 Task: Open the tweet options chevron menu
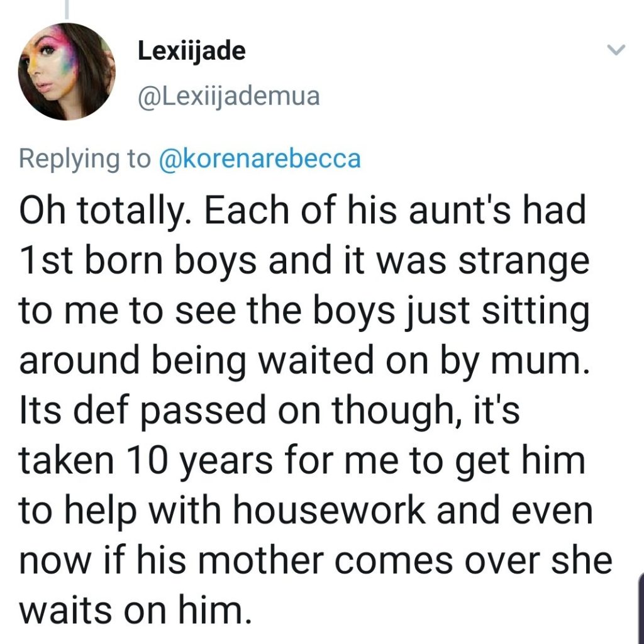coord(616,50)
